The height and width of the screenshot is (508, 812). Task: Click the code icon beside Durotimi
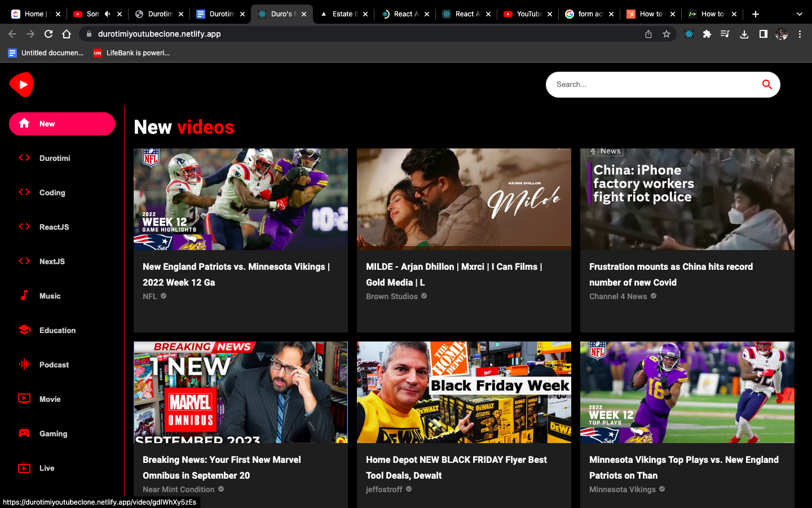click(x=24, y=157)
